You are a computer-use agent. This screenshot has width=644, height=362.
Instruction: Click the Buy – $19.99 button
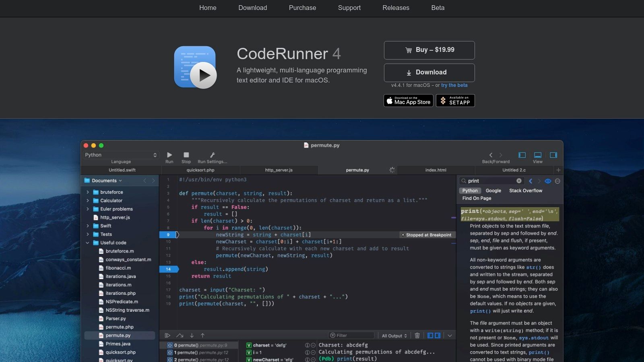(429, 50)
